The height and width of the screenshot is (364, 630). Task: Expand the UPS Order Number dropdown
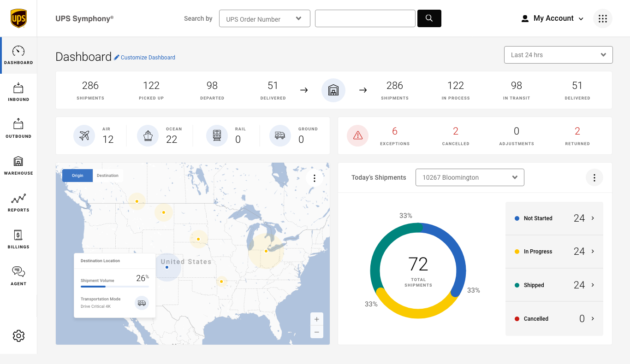(264, 19)
